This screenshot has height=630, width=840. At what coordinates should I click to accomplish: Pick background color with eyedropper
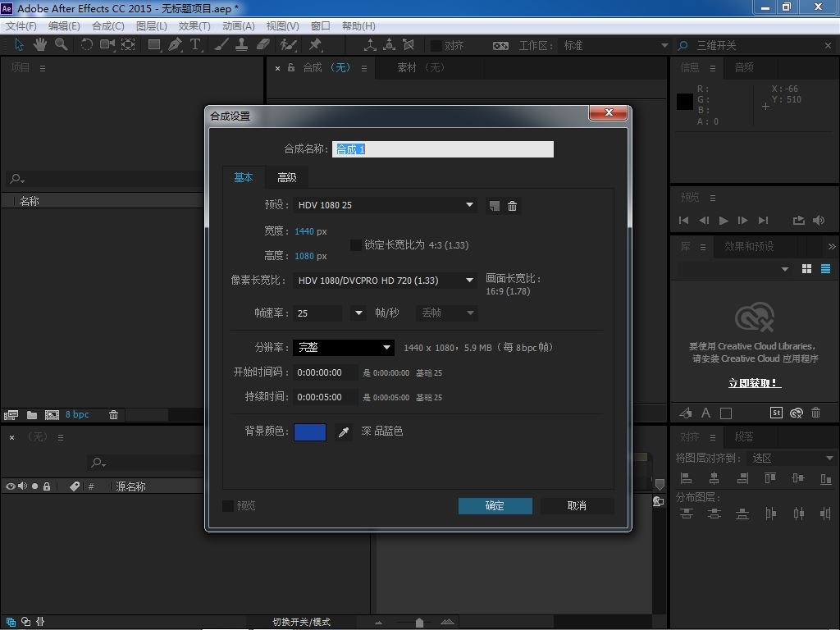tap(344, 431)
